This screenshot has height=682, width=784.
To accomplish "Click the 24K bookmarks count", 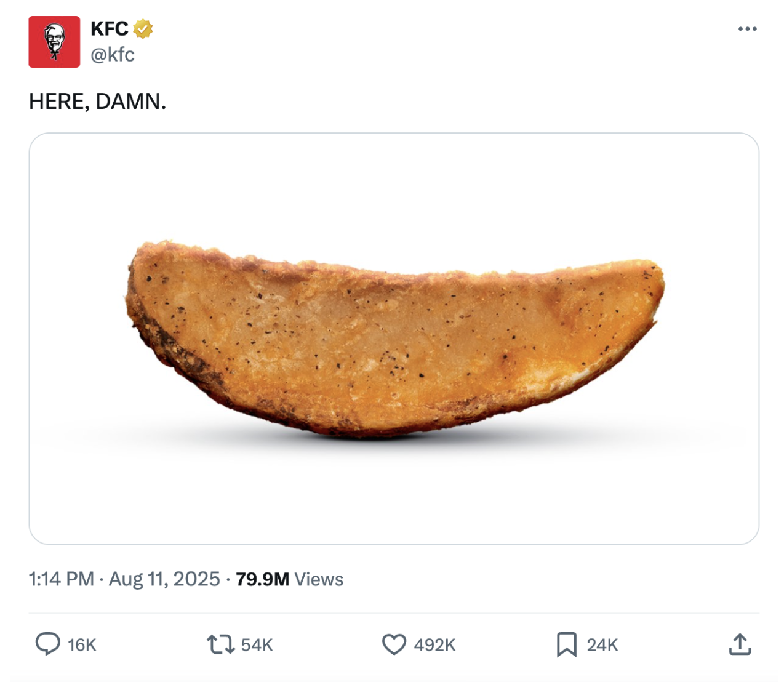I will pos(604,645).
